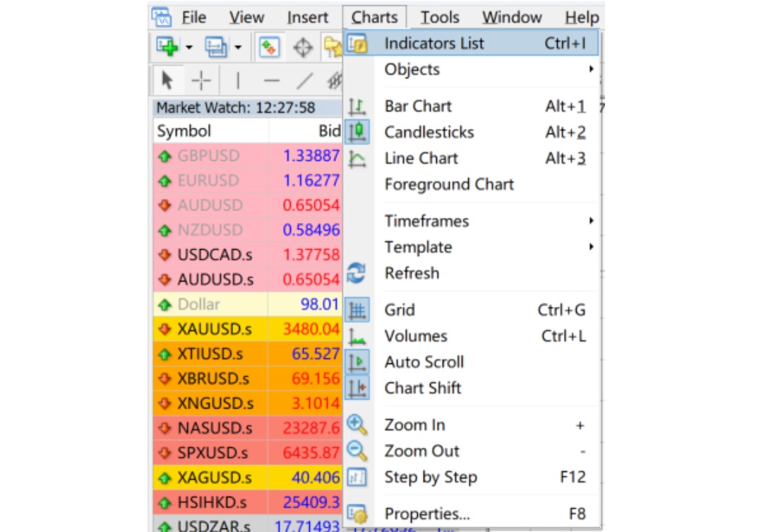Click the Bid column header

[x=305, y=131]
